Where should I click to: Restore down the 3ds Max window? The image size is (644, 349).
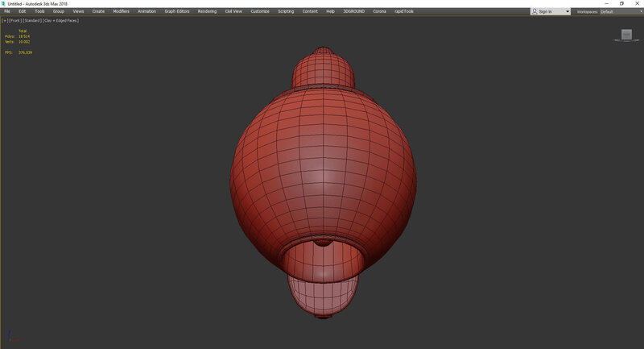click(621, 3)
